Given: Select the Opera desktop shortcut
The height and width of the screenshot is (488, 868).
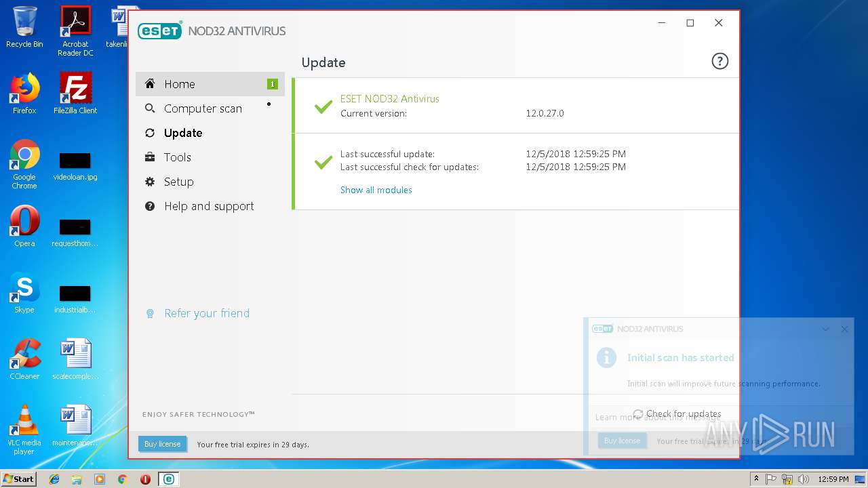Looking at the screenshot, I should coord(24,226).
